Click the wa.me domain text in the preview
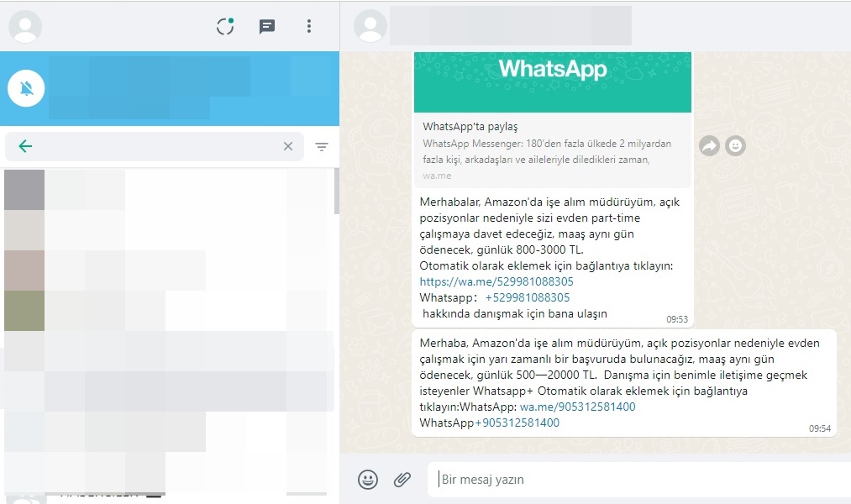This screenshot has width=851, height=504. tap(437, 176)
